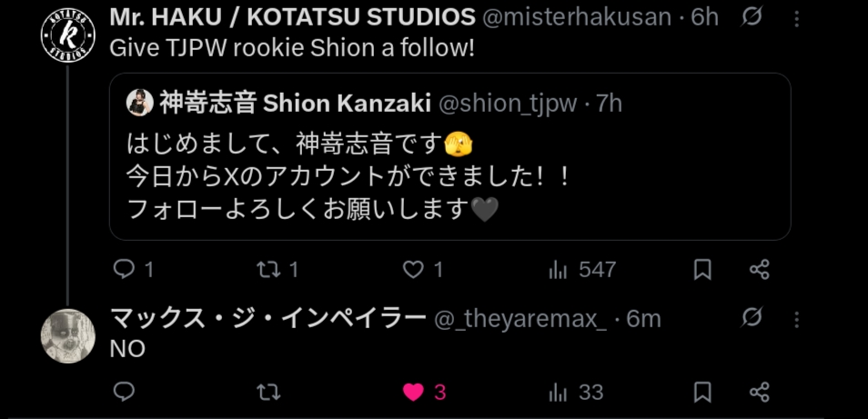The height and width of the screenshot is (419, 868).
Task: Share Mr. HAKU's tweet
Action: point(760,270)
